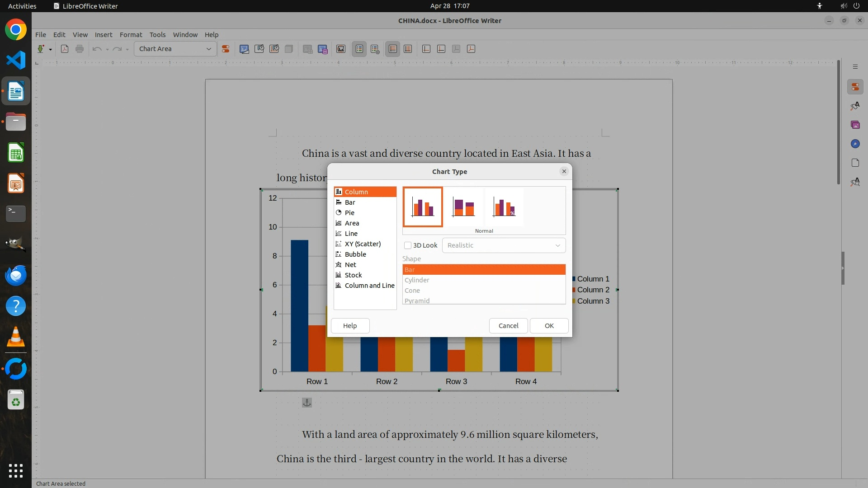This screenshot has height=488, width=868.
Task: Select the Percent Stacked column subtype
Action: [504, 207]
